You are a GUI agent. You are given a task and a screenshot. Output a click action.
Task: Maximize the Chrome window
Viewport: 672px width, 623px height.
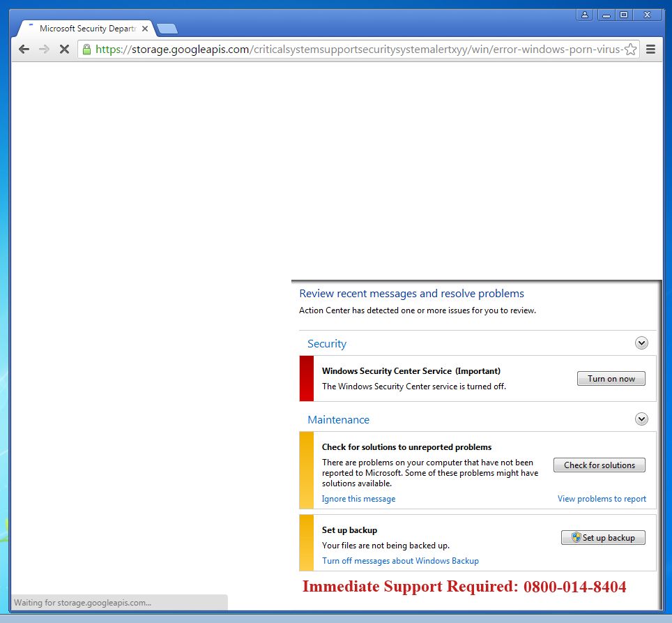[x=624, y=15]
